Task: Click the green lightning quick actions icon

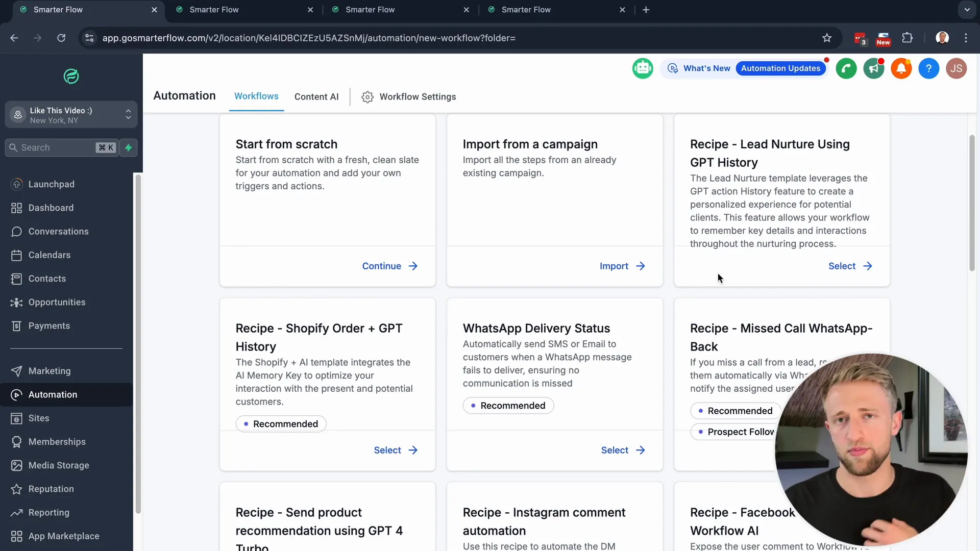Action: point(129,147)
